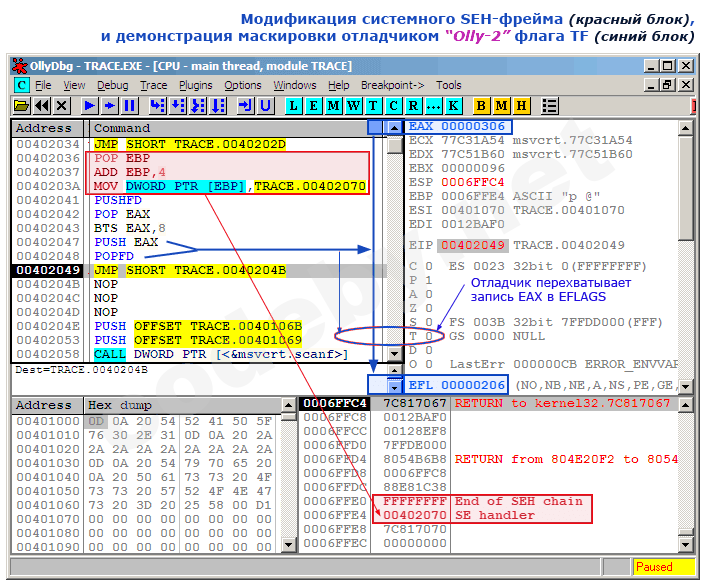
Task: Open the View menu
Action: (x=74, y=85)
